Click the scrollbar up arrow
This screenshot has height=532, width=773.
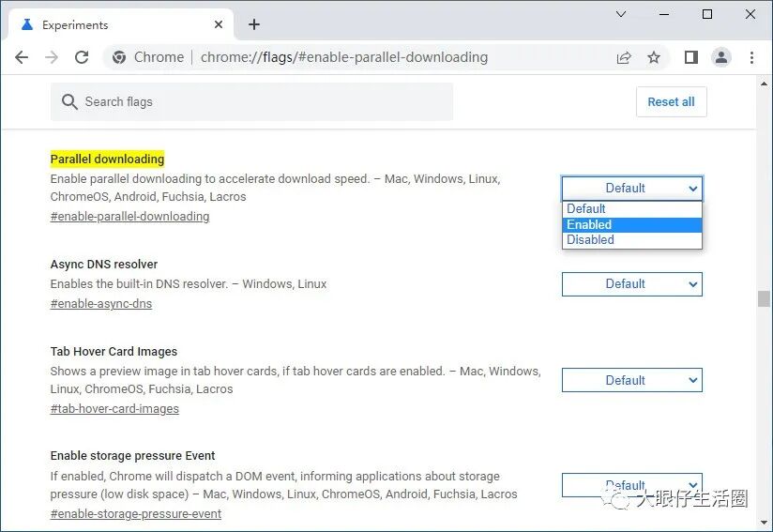tap(765, 84)
